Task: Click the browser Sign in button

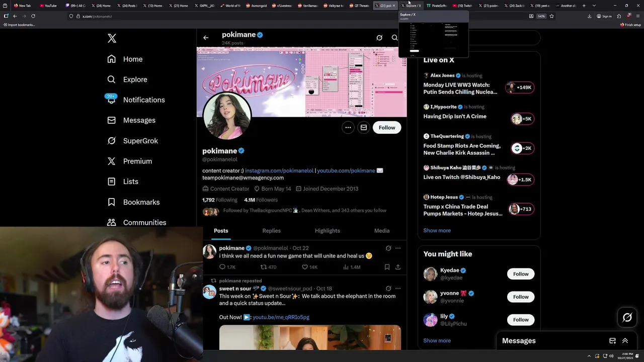Action: (604, 16)
